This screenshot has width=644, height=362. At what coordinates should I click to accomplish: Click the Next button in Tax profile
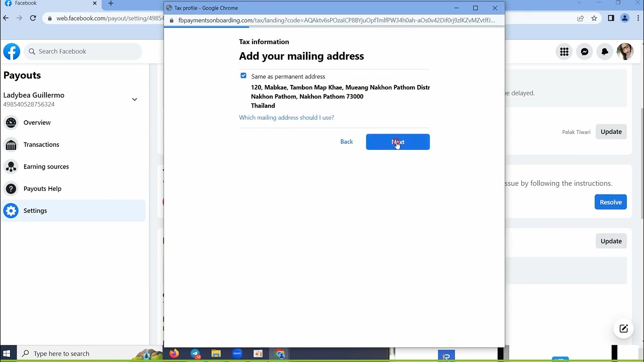pos(398,142)
